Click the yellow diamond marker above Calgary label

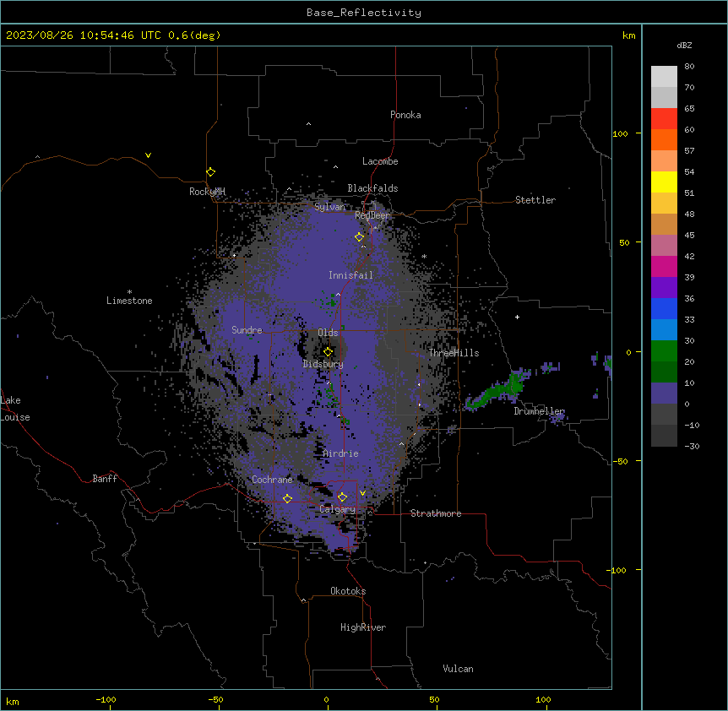(x=342, y=497)
